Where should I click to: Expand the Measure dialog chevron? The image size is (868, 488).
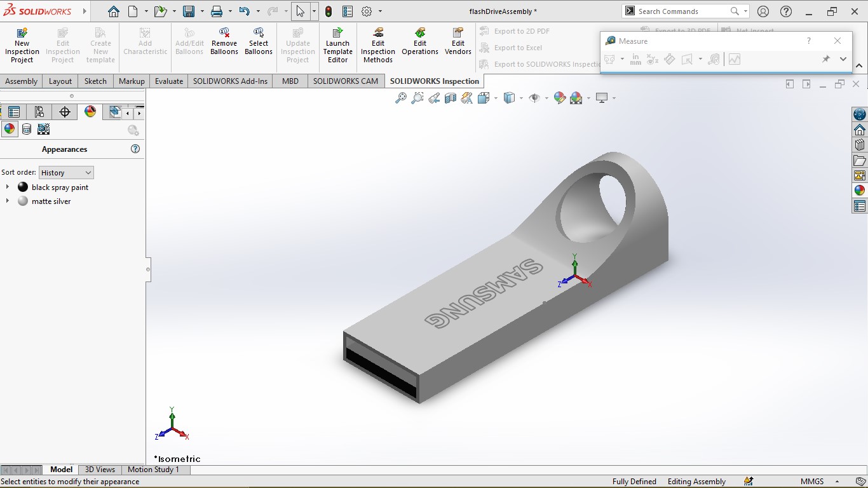(x=843, y=59)
